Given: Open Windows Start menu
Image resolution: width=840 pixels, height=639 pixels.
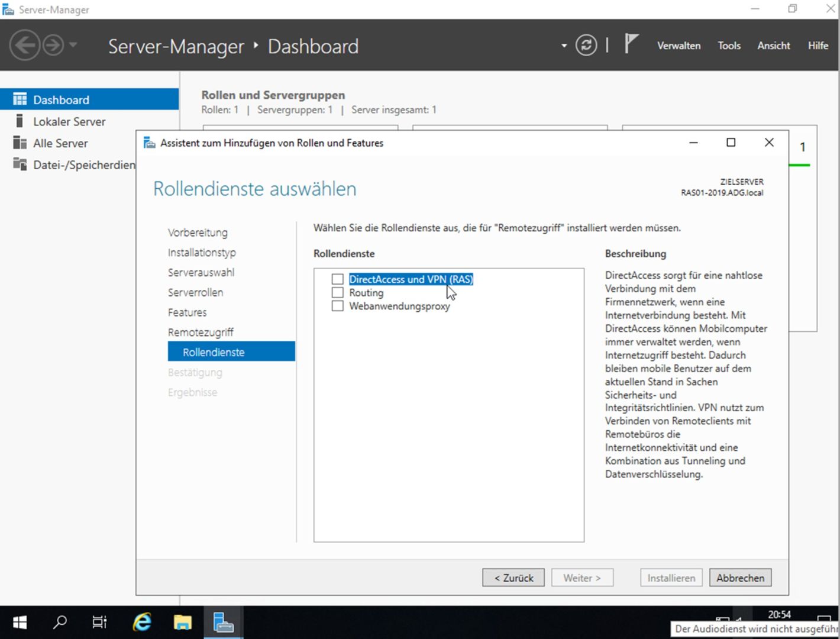Looking at the screenshot, I should pyautogui.click(x=20, y=622).
